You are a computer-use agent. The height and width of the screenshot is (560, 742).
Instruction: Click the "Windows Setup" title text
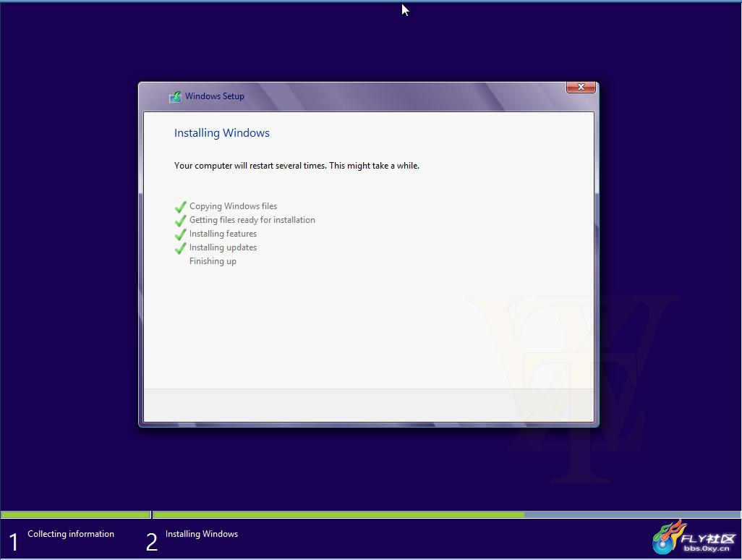(215, 96)
